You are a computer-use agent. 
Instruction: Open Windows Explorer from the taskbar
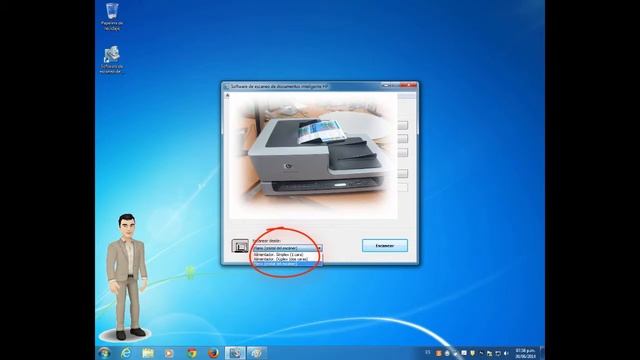[x=148, y=353]
